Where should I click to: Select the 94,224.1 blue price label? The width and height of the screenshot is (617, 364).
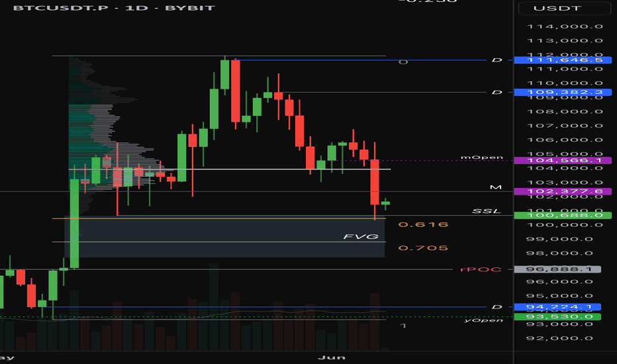(x=557, y=306)
